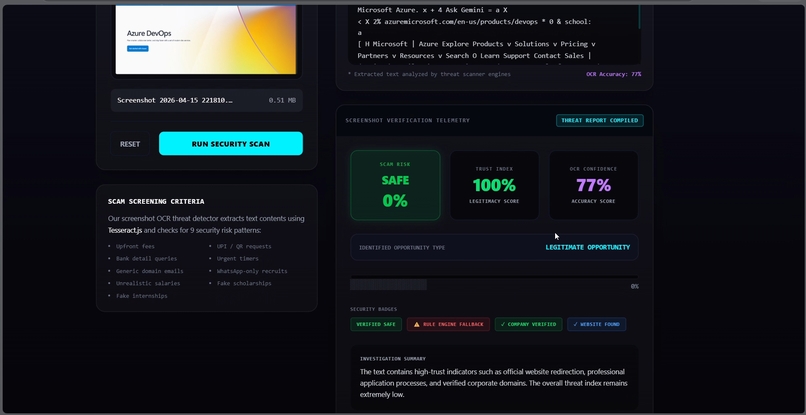806x415 pixels.
Task: Click the 'Generic domain emails' criteria item
Action: click(x=149, y=271)
